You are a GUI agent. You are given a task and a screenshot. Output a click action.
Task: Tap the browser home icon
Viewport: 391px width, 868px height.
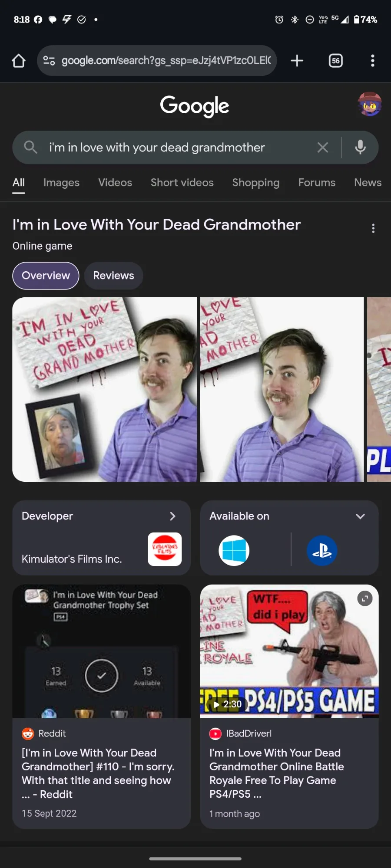19,61
